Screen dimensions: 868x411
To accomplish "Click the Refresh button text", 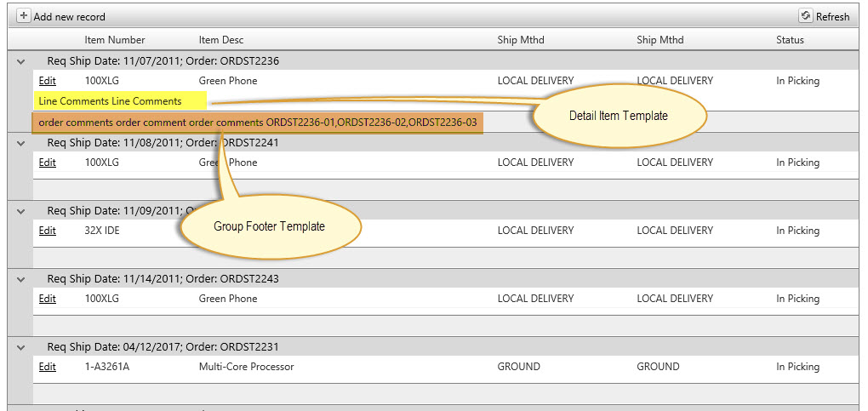I will 832,17.
